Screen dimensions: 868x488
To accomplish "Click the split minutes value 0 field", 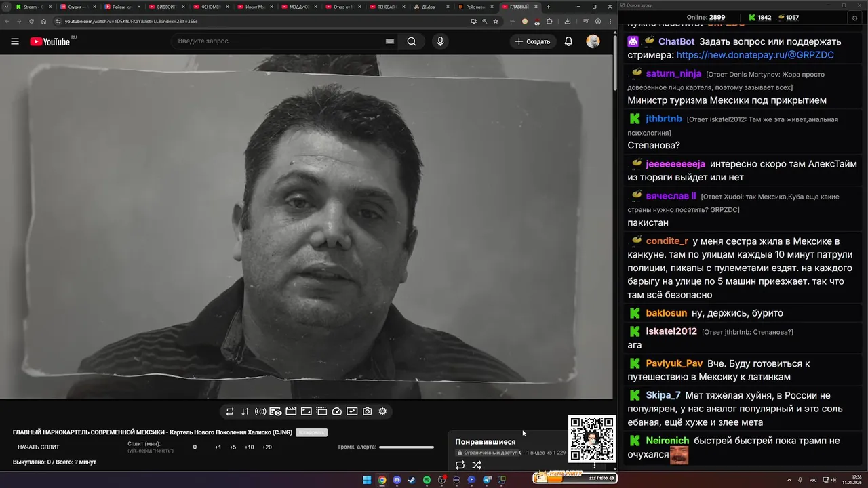I will tap(195, 447).
